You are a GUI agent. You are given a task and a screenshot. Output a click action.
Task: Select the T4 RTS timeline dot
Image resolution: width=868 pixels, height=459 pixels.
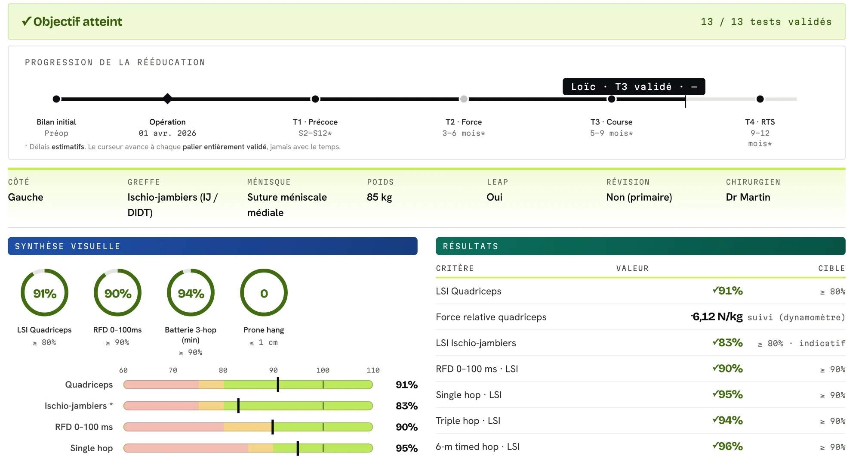pos(760,99)
